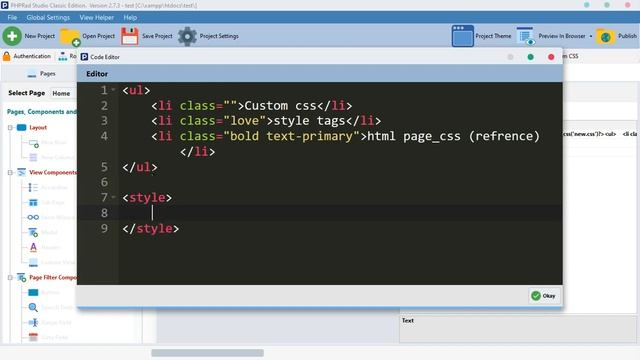The height and width of the screenshot is (360, 640).
Task: Click the Okay button in Code Editor
Action: coord(544,296)
